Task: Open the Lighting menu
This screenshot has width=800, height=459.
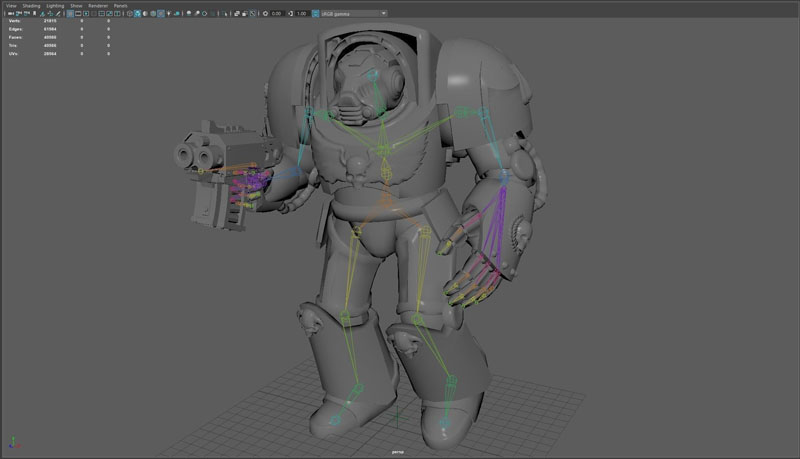Action: click(x=55, y=5)
